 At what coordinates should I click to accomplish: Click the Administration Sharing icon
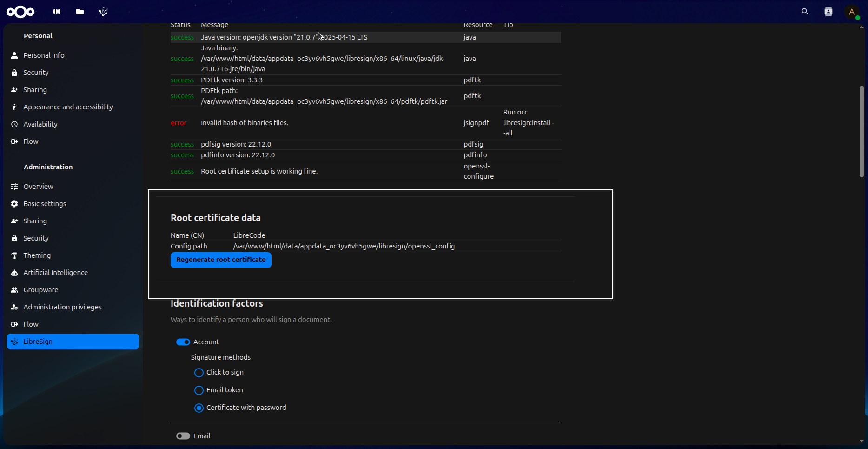pos(14,221)
